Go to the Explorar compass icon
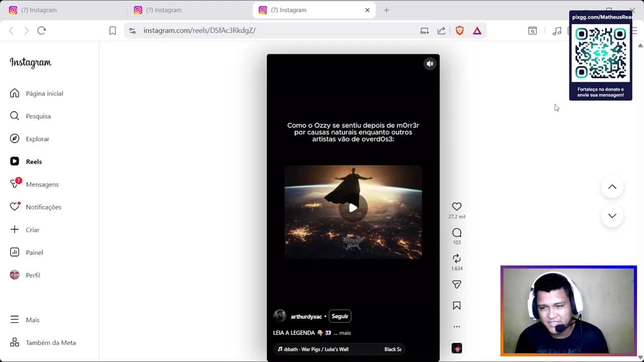The height and width of the screenshot is (362, 644). [x=15, y=139]
